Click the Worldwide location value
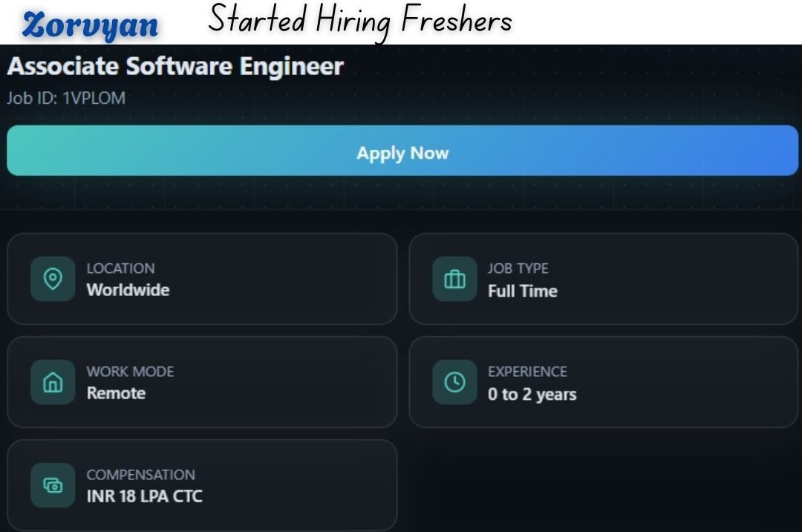This screenshot has height=532, width=802. [x=128, y=290]
